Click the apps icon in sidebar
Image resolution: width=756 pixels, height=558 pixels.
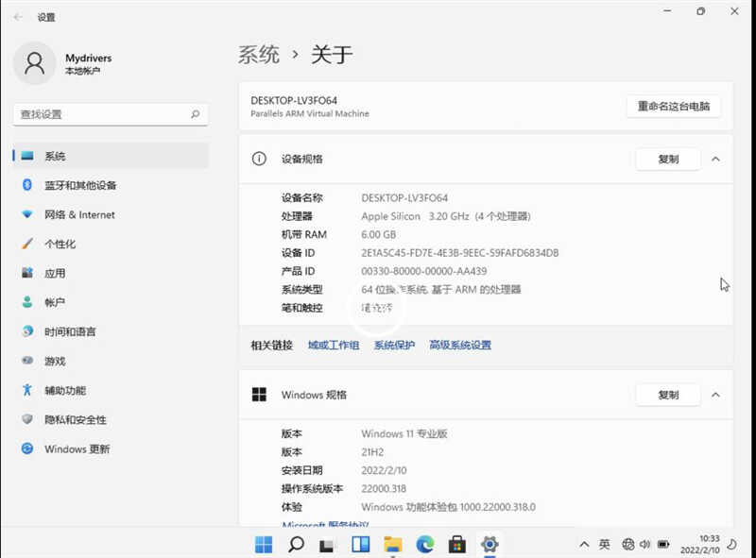(27, 273)
